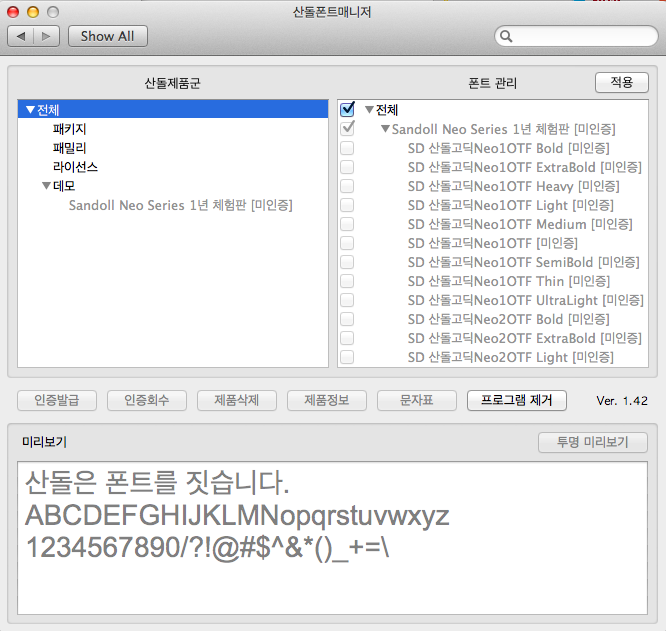The image size is (666, 631).
Task: Check SD 산돌고딕Neo1OTF regular checkbox
Action: [347, 243]
